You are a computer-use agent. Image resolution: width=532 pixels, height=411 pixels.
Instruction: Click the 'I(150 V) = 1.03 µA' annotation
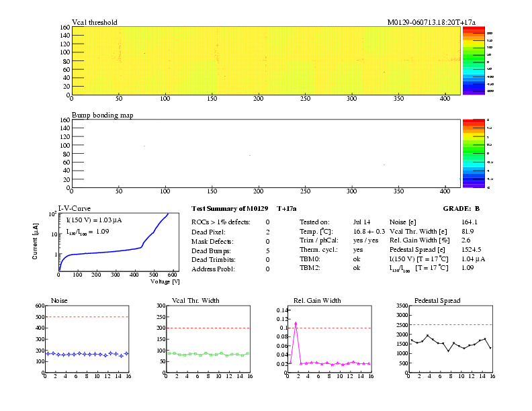click(94, 220)
